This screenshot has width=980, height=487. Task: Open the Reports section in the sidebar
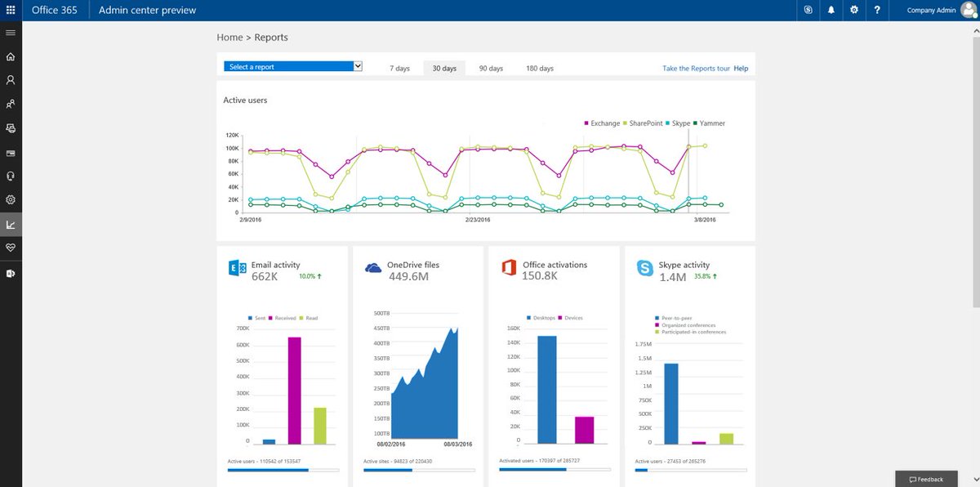click(11, 224)
